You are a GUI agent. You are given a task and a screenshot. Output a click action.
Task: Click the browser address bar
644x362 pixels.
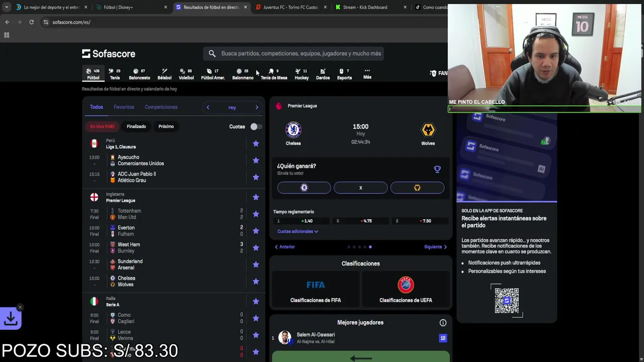[x=242, y=22]
